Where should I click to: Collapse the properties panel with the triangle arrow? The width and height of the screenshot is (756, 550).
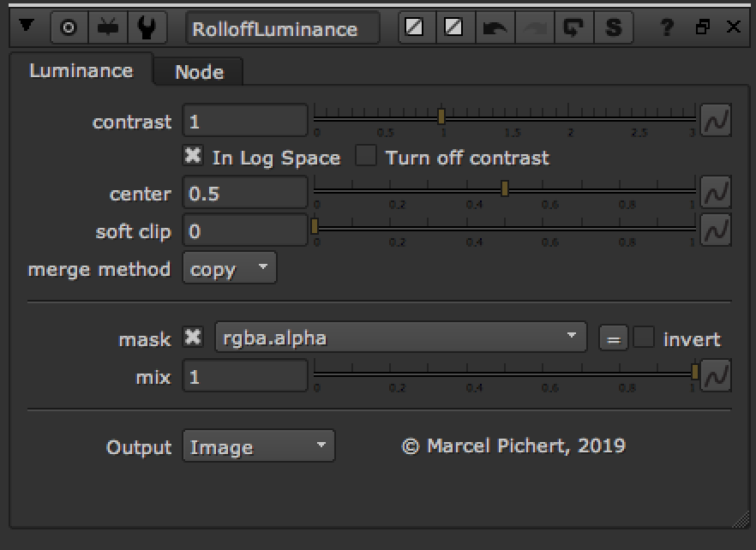click(26, 28)
